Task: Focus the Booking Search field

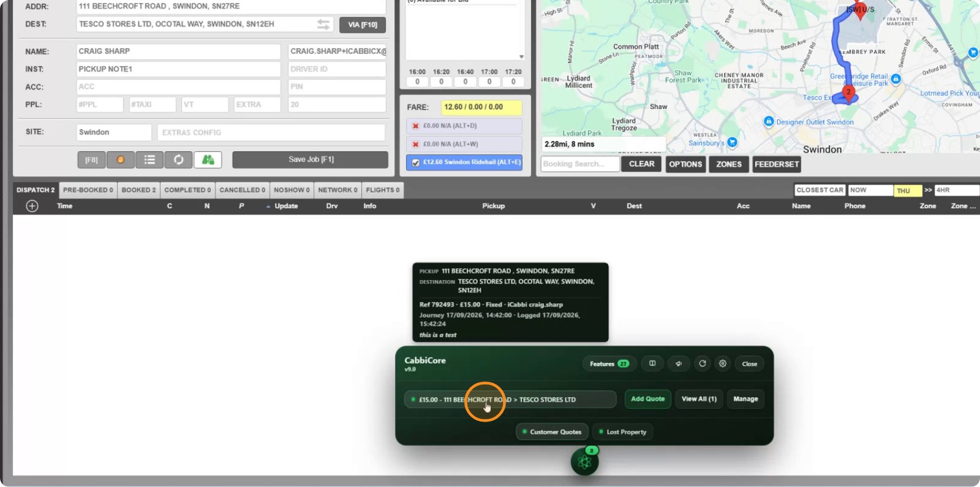Action: [580, 164]
